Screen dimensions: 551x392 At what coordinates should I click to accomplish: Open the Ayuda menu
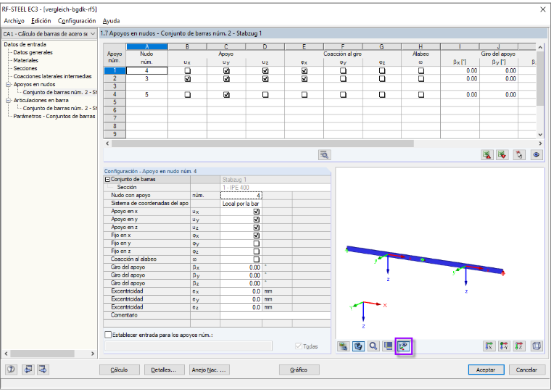tap(112, 21)
